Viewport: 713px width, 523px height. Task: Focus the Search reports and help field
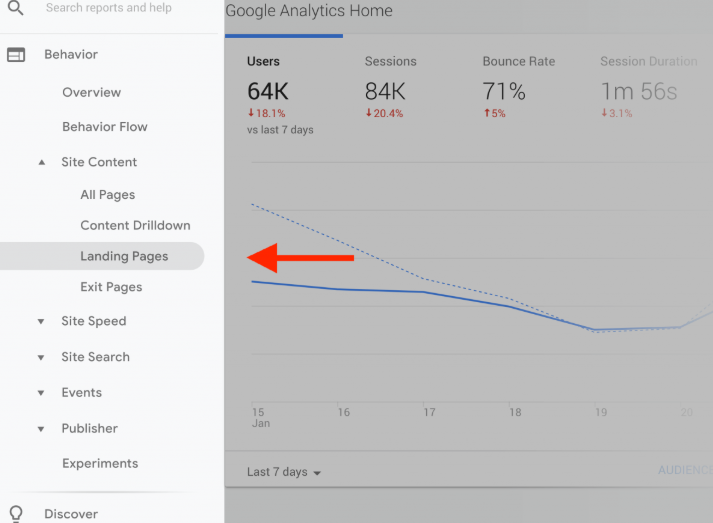click(x=109, y=8)
